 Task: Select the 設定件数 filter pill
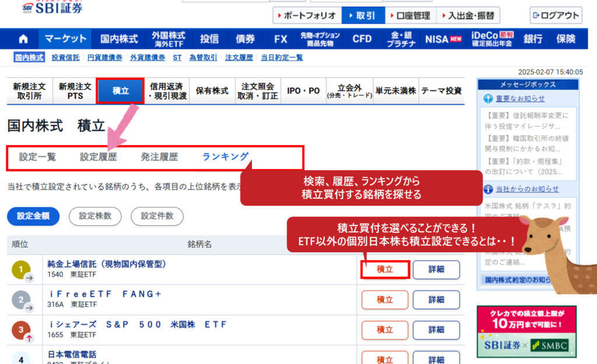[157, 216]
